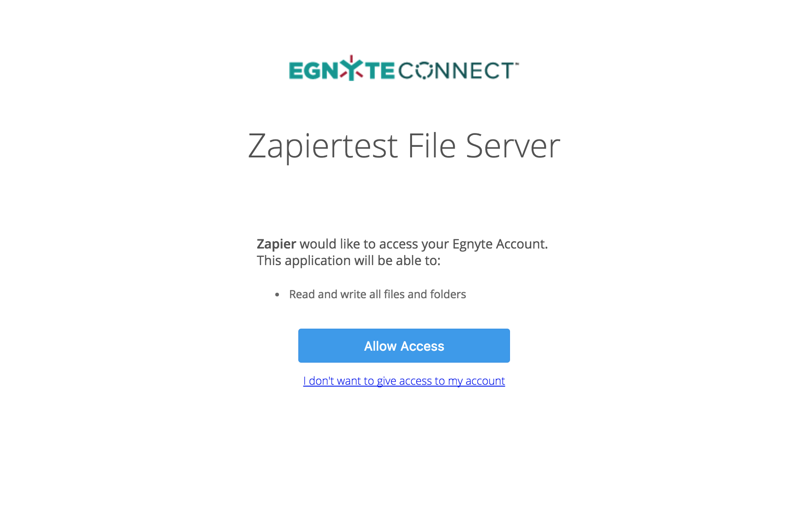Click the bullet point before permissions text
This screenshot has width=812, height=521.
(x=277, y=295)
